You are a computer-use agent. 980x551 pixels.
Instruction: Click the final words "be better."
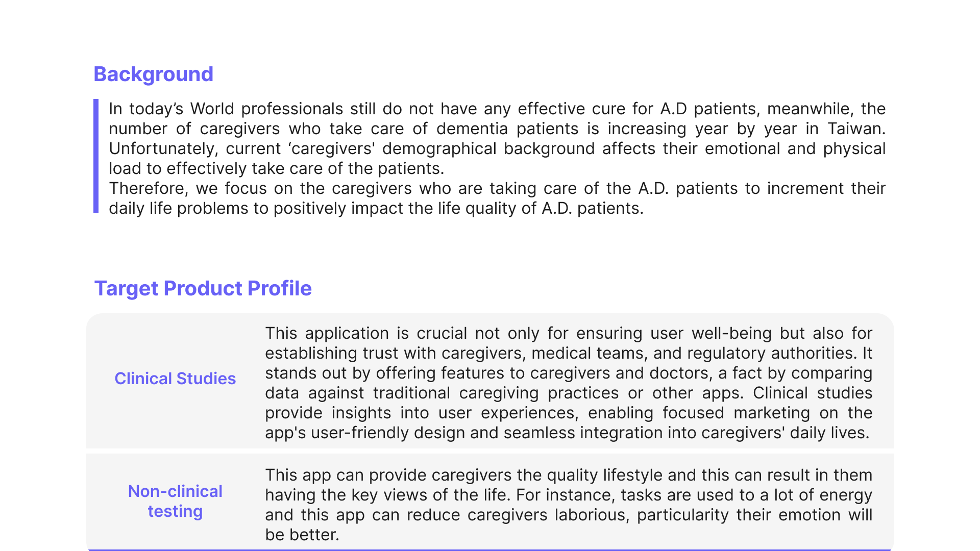302,535
